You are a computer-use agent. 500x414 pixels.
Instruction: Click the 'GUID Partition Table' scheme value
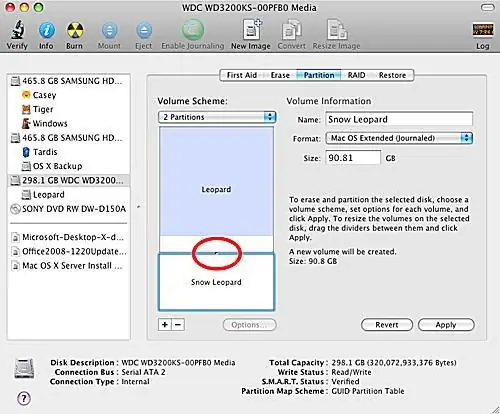[x=368, y=391]
